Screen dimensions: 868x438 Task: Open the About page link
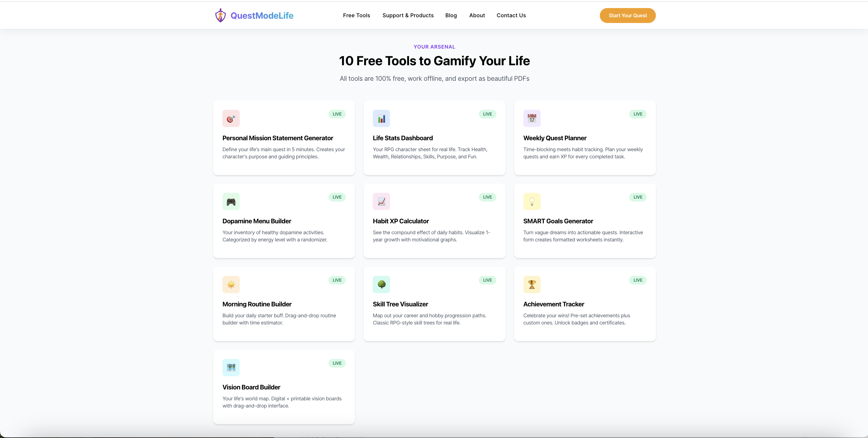(477, 16)
